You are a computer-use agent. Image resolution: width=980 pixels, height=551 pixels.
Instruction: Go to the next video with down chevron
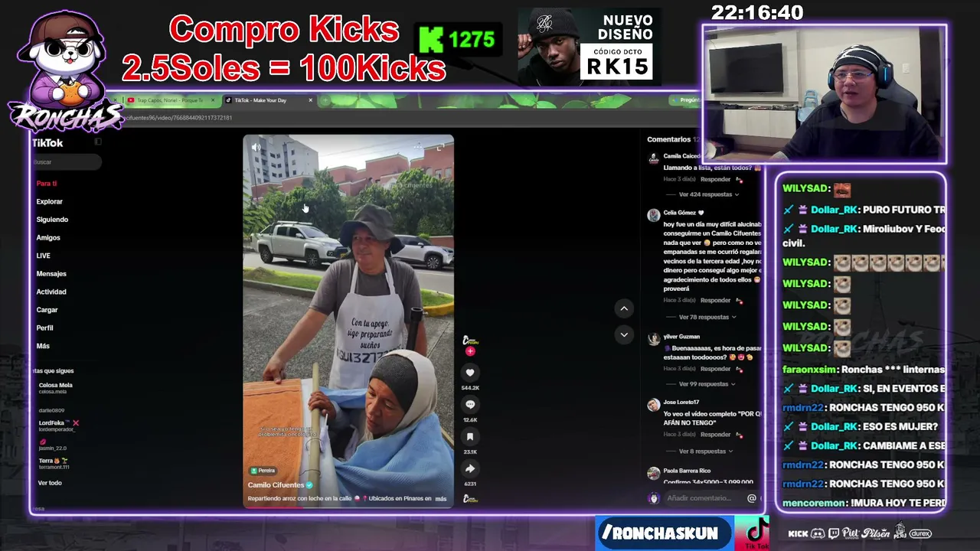tap(624, 334)
